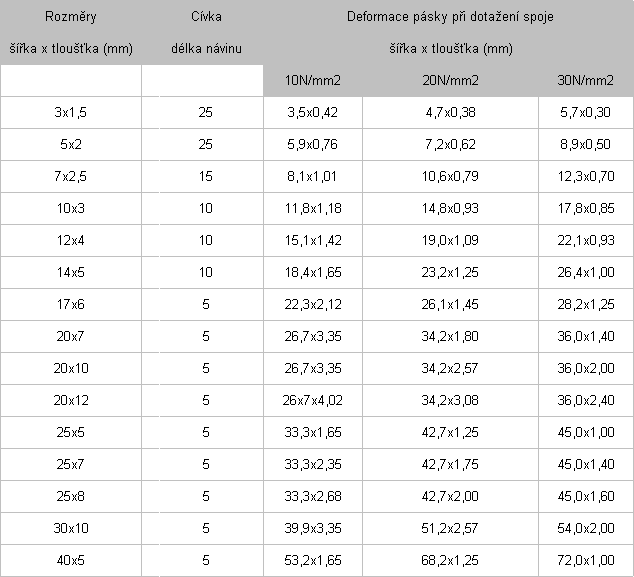Click the 42,7x1,75 cell
This screenshot has width=634, height=577.
point(450,464)
